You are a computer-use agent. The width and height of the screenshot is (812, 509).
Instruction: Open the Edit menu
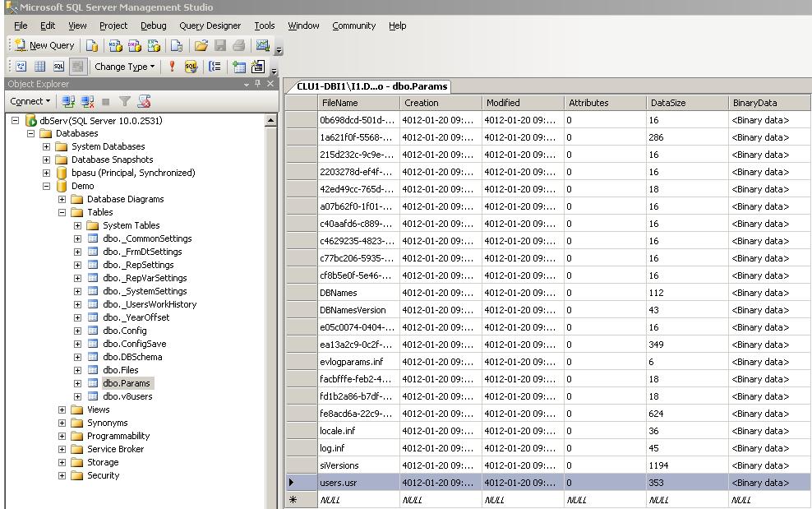coord(48,25)
